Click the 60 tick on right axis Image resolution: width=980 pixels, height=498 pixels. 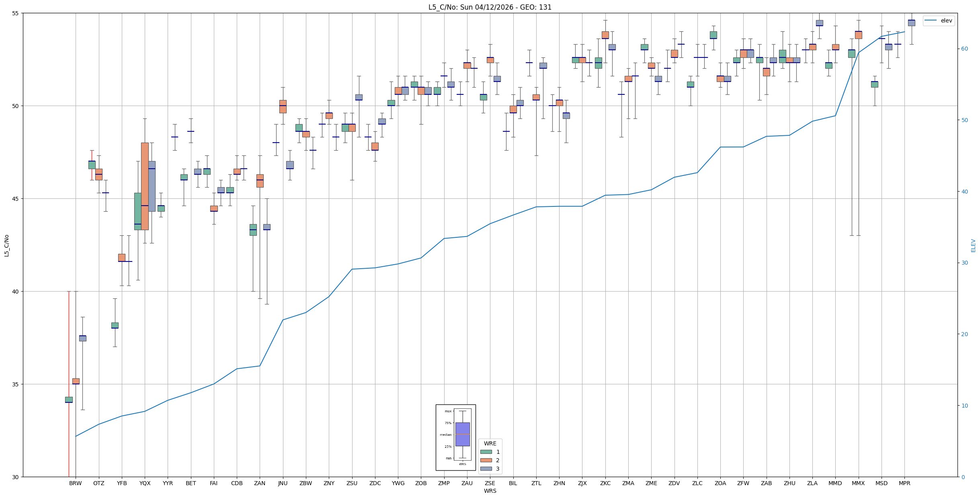(x=964, y=49)
